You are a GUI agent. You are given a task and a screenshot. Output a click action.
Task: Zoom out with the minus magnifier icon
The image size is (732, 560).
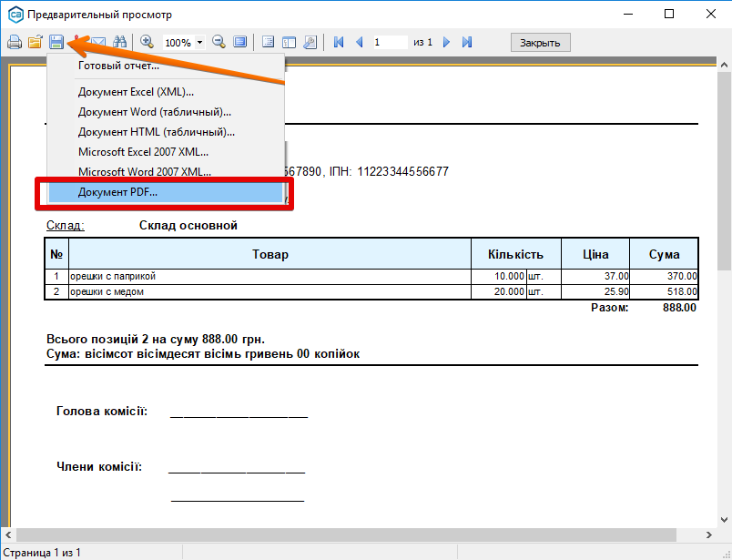click(219, 42)
